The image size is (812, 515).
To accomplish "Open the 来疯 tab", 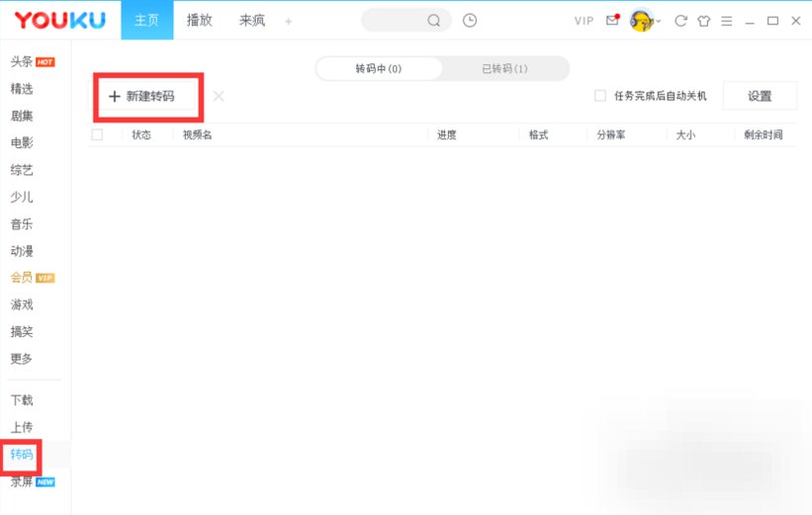I will pos(251,20).
